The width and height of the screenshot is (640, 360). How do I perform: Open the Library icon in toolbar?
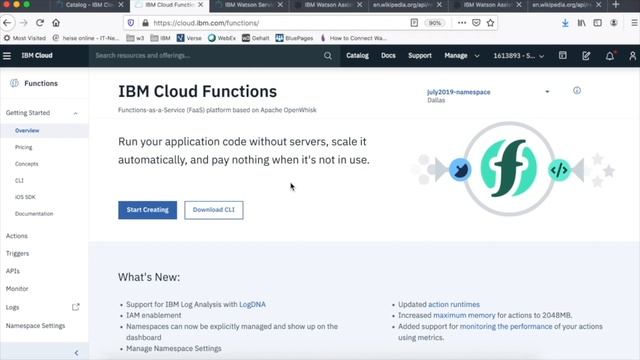coord(581,23)
